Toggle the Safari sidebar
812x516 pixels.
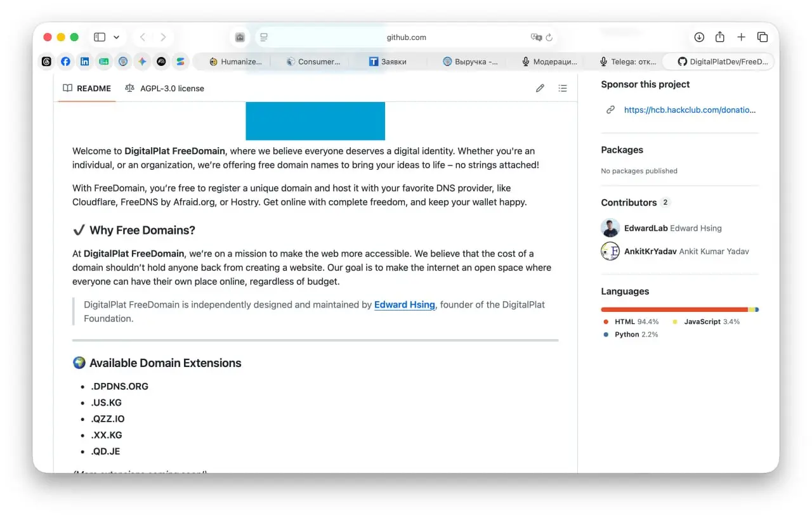[x=100, y=37]
